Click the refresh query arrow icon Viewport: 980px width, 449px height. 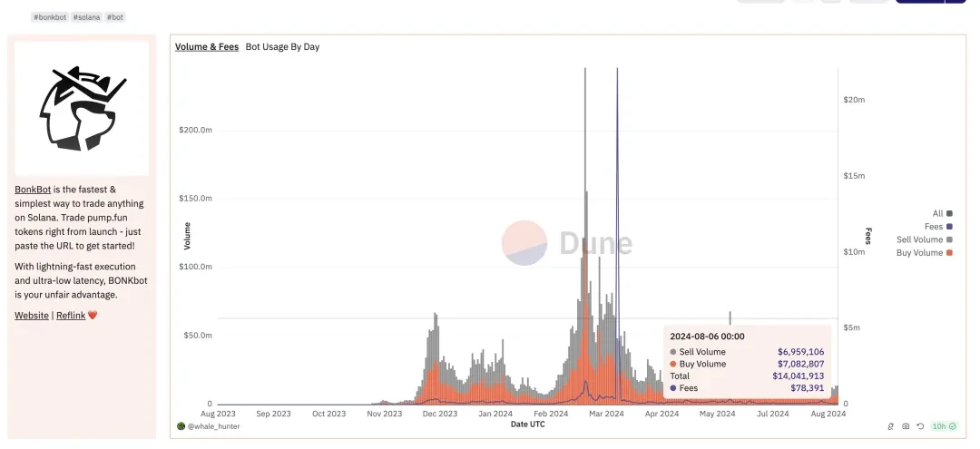tap(920, 426)
